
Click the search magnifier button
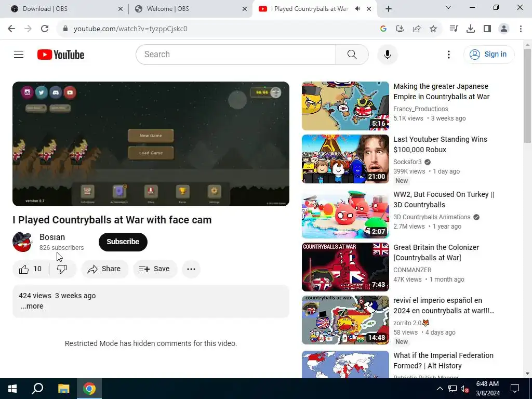(x=352, y=54)
